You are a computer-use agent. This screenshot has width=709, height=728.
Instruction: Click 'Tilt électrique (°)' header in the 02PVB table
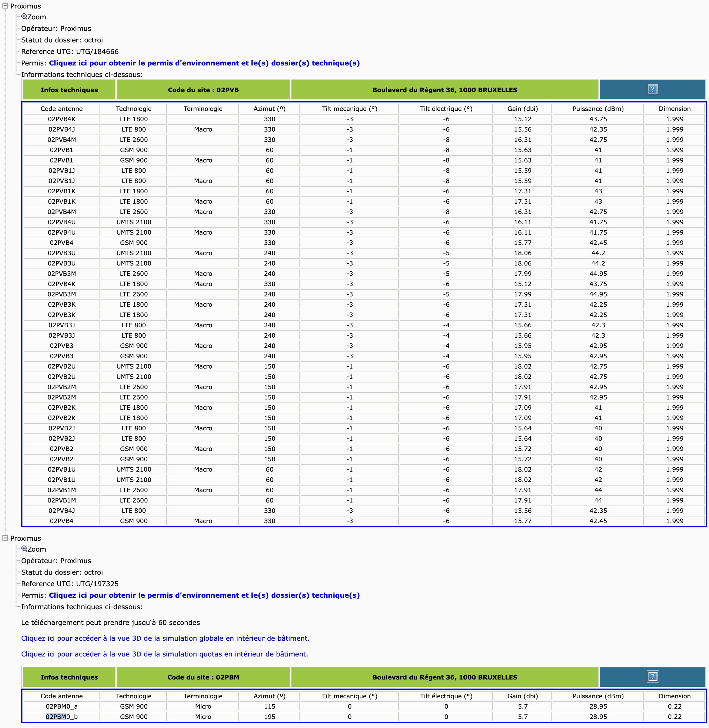coord(446,109)
